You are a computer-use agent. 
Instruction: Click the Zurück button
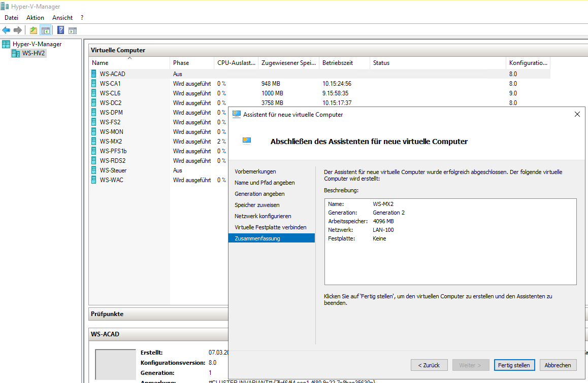click(429, 365)
